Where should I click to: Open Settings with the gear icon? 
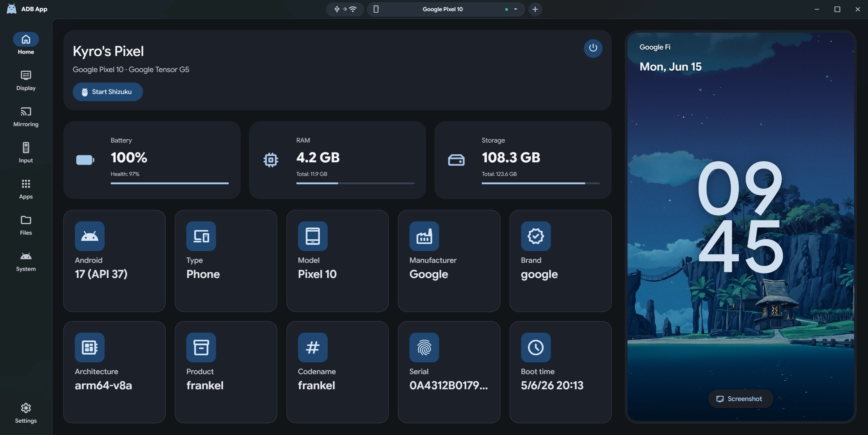[x=26, y=413]
